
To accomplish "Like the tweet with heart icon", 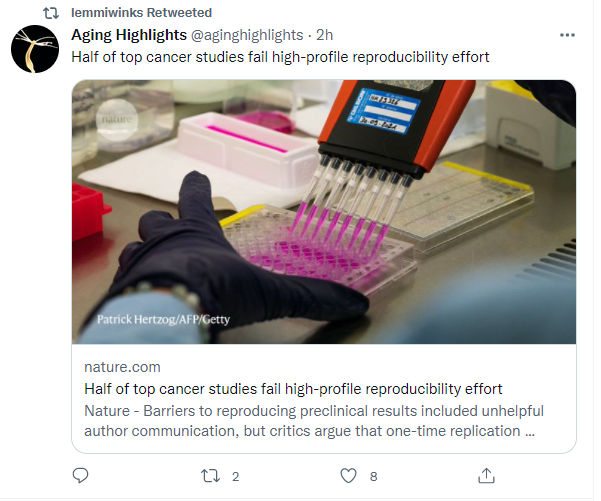I will [349, 476].
